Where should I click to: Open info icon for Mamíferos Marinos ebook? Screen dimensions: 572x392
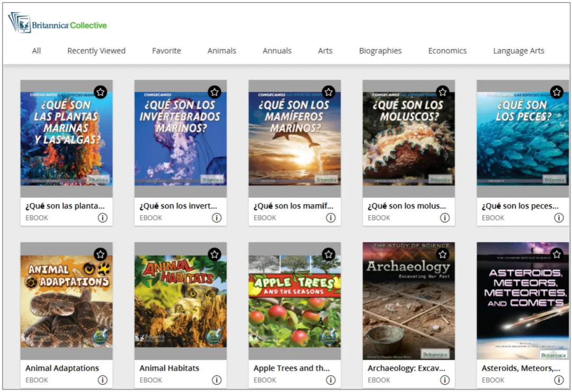[330, 218]
